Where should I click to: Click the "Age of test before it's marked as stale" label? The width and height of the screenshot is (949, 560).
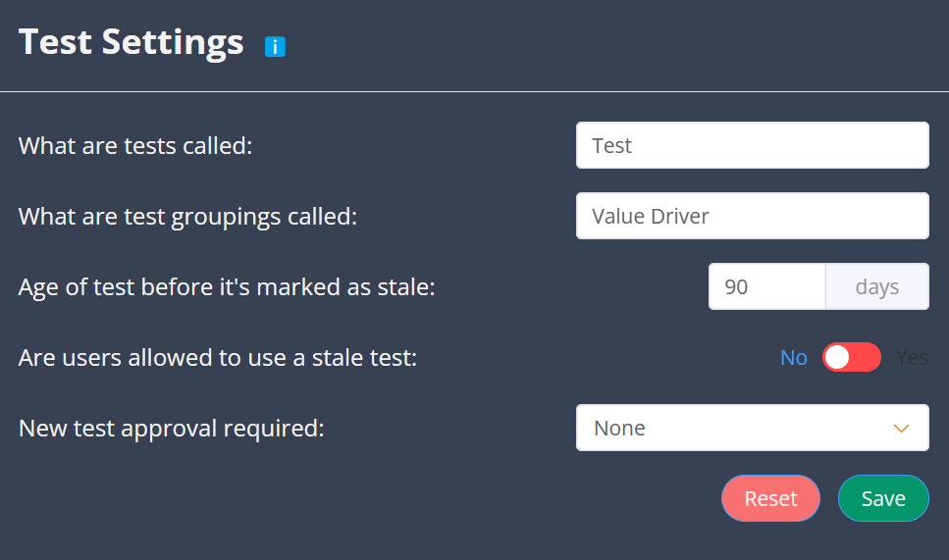[x=227, y=287]
